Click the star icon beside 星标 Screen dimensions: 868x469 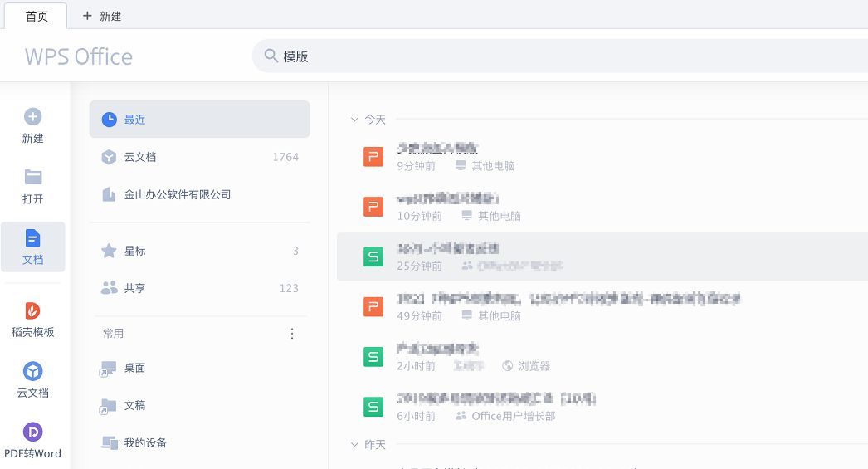[x=109, y=251]
